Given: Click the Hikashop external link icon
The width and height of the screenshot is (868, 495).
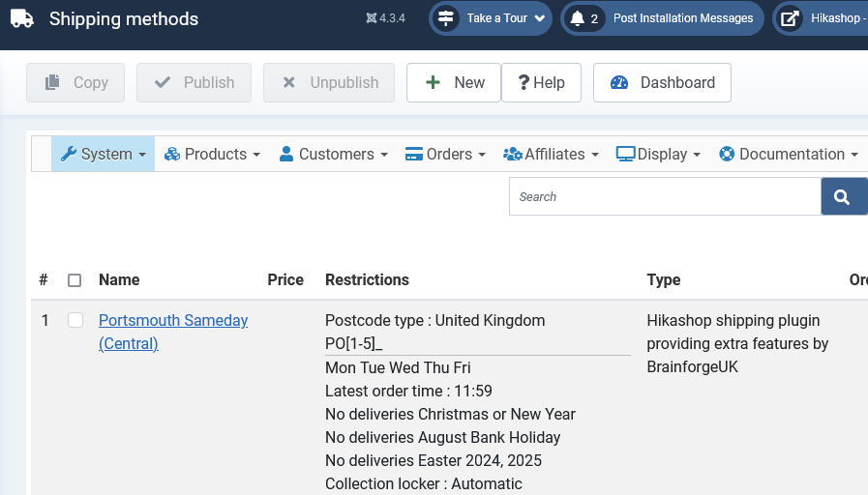Looking at the screenshot, I should tap(790, 18).
